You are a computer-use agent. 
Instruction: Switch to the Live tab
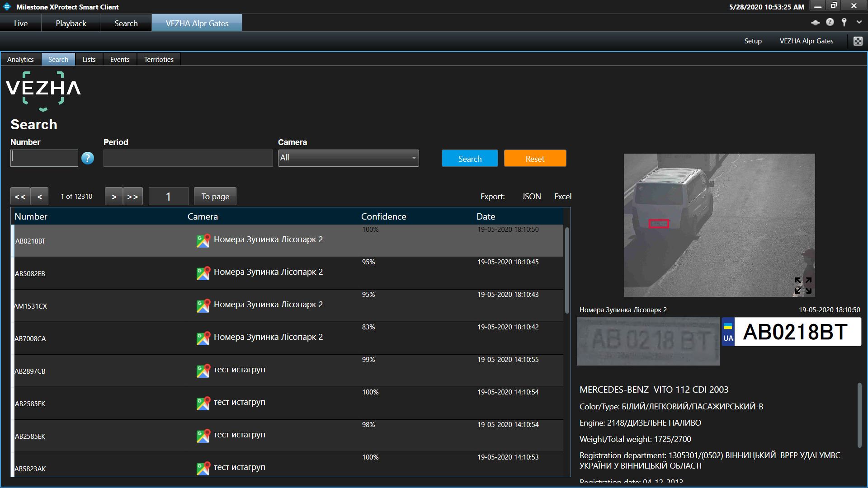(x=21, y=23)
